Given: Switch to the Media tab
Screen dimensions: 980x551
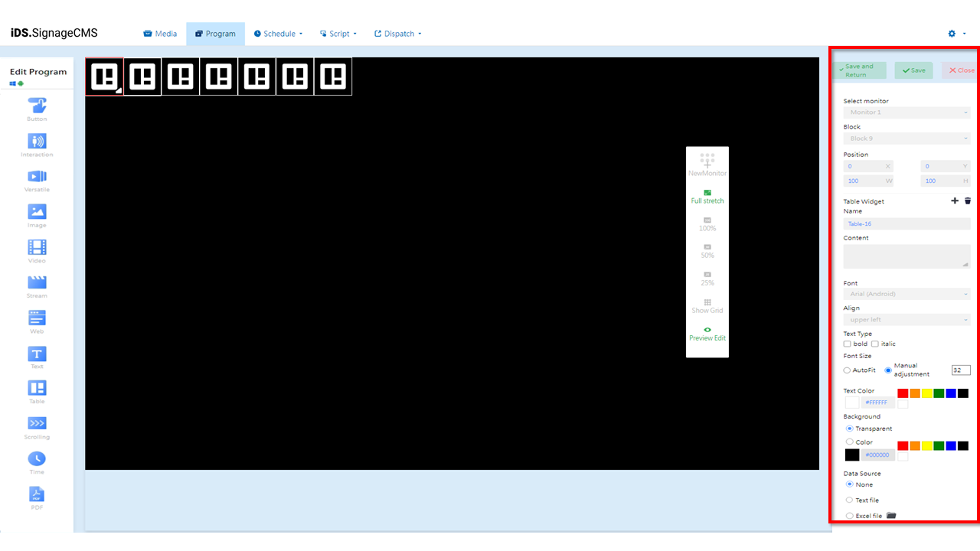Looking at the screenshot, I should tap(160, 33).
